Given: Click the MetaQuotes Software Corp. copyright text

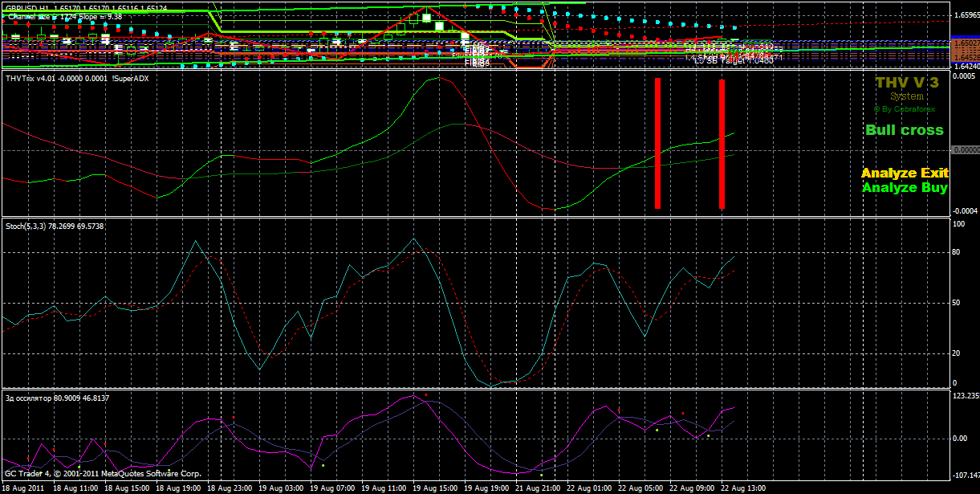Looking at the screenshot, I should click(102, 474).
